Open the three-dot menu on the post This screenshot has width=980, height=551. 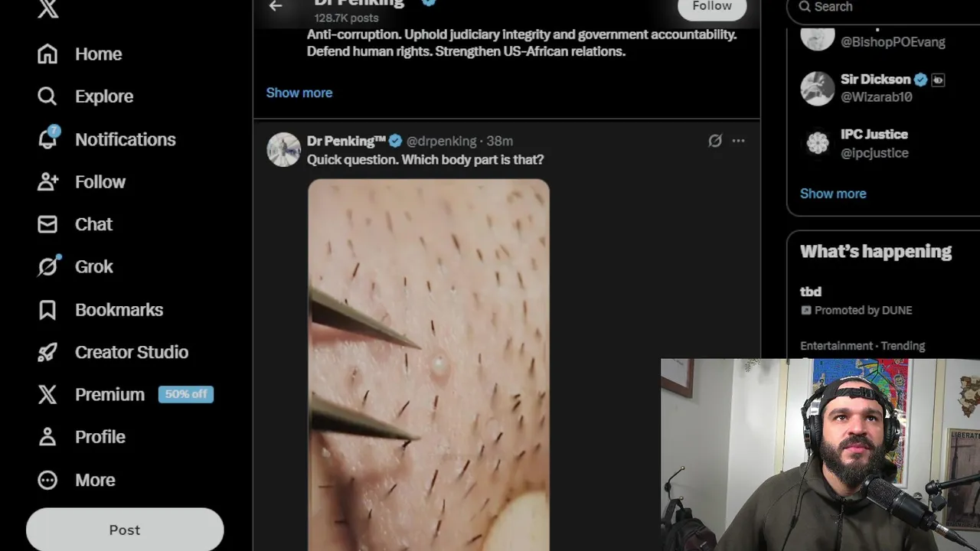738,141
